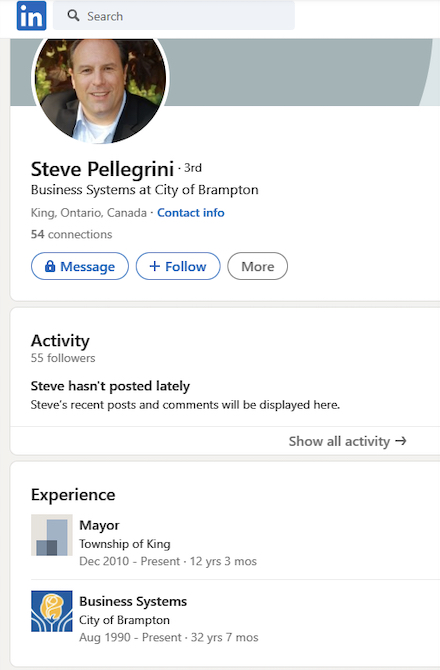Follow Steve Pellegrini
The image size is (440, 670).
click(x=178, y=266)
